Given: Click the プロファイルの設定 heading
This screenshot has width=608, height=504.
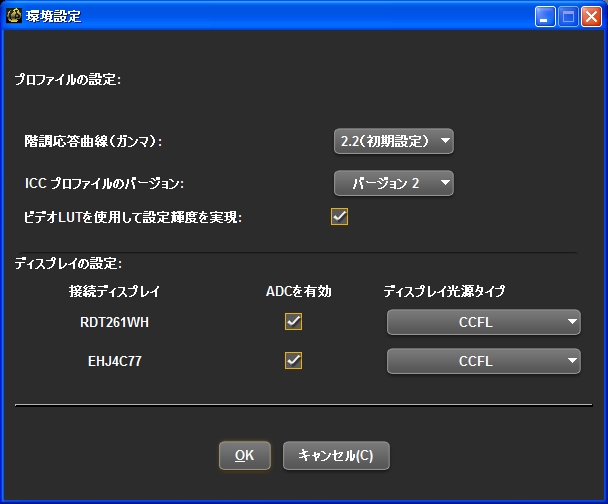Looking at the screenshot, I should (x=68, y=79).
